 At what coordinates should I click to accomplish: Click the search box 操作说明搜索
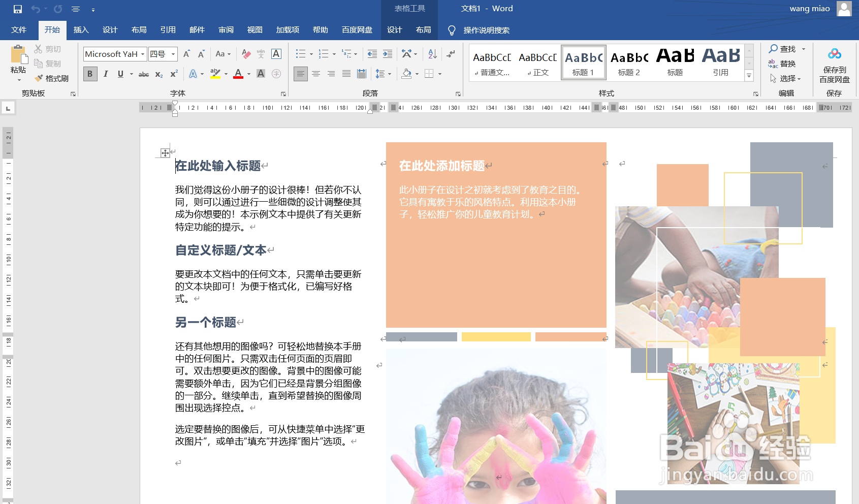[x=486, y=30]
